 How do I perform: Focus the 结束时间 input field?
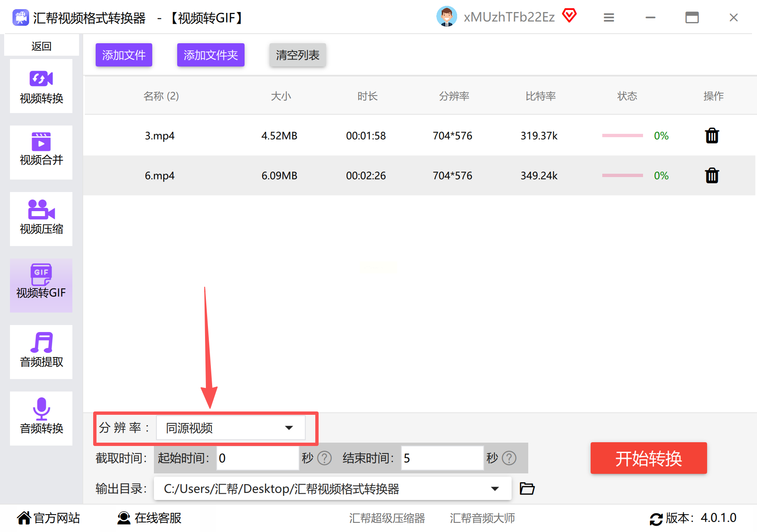(442, 458)
